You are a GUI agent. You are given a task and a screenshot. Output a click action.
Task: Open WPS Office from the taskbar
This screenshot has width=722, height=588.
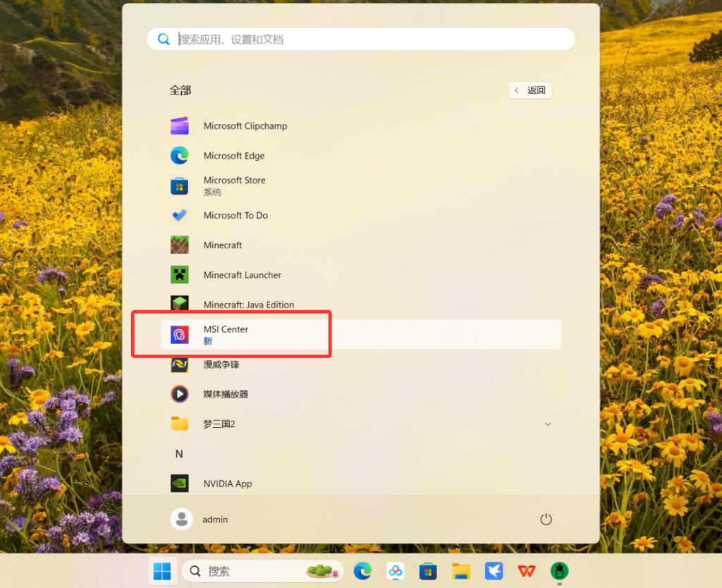[x=527, y=571]
